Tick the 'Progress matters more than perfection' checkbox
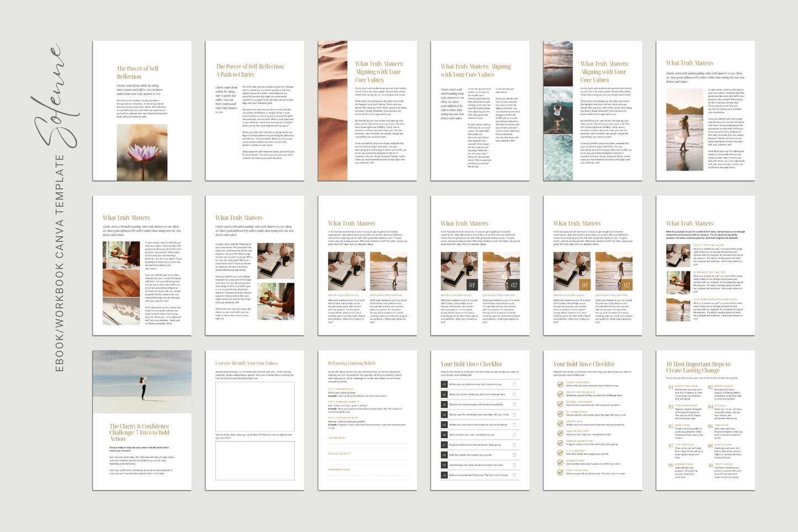The width and height of the screenshot is (798, 532). [514, 445]
